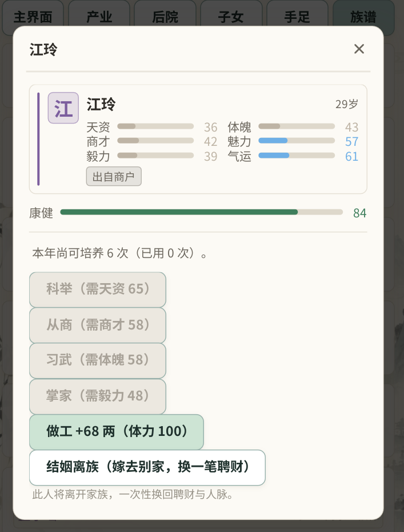Image resolution: width=404 pixels, height=532 pixels.
Task: Click the blue 魅力 stat bar
Action: 297,141
